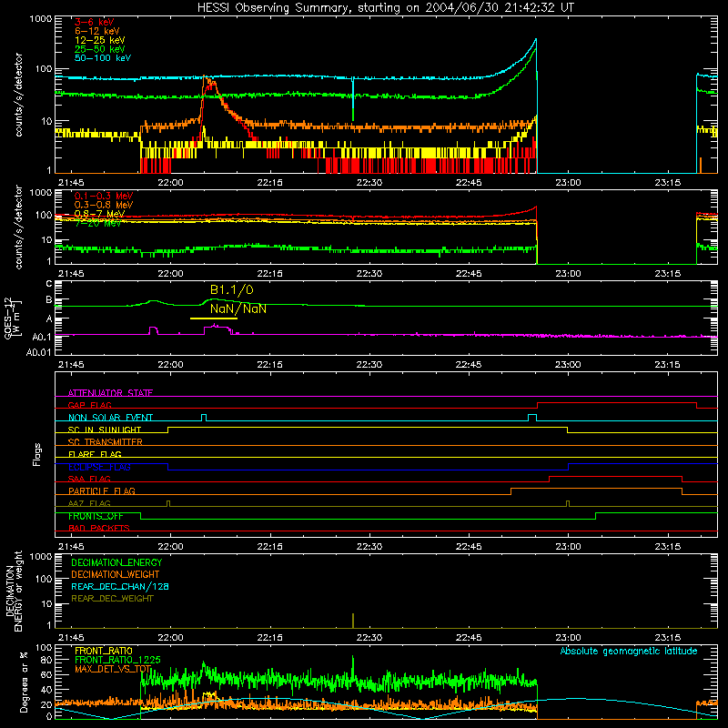The height and width of the screenshot is (728, 728).
Task: Select the FRONTS_OFF flag label
Action: click(96, 516)
